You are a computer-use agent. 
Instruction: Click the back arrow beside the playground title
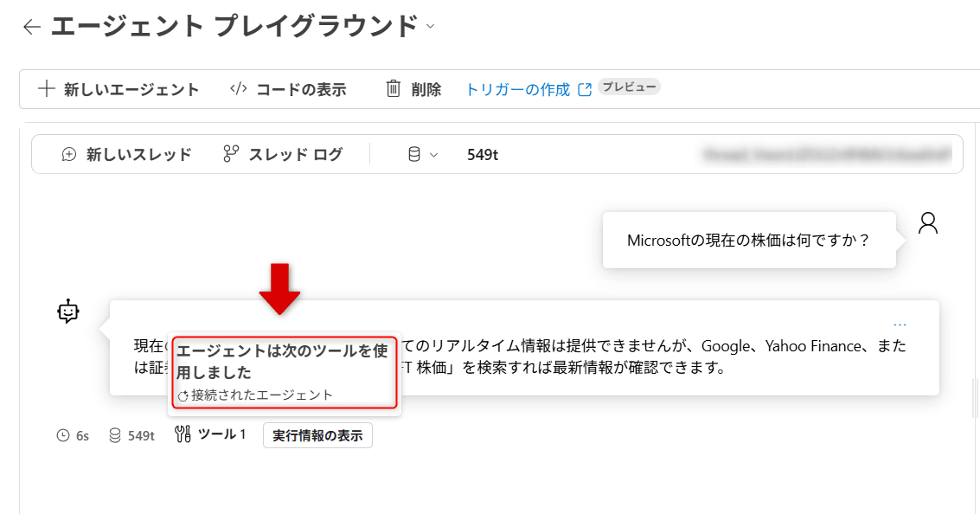(32, 27)
